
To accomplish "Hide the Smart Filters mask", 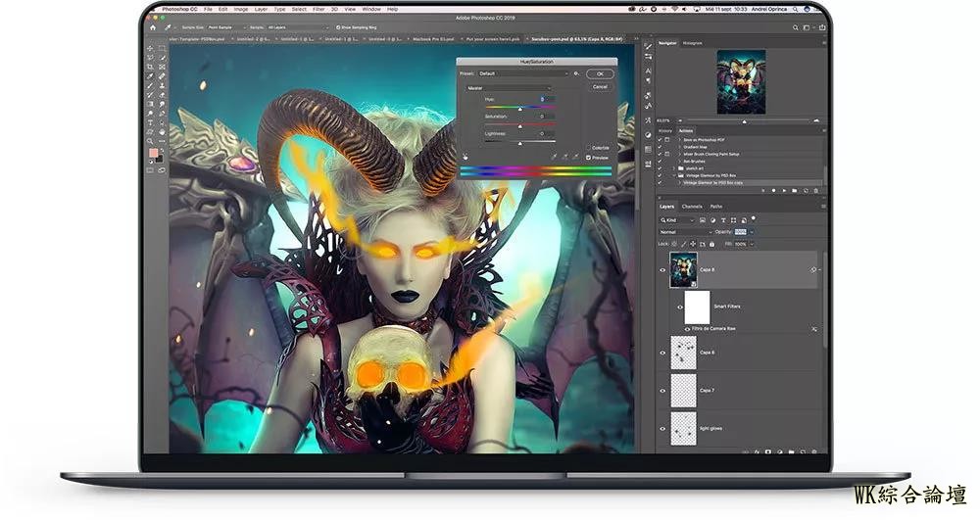I will point(680,307).
